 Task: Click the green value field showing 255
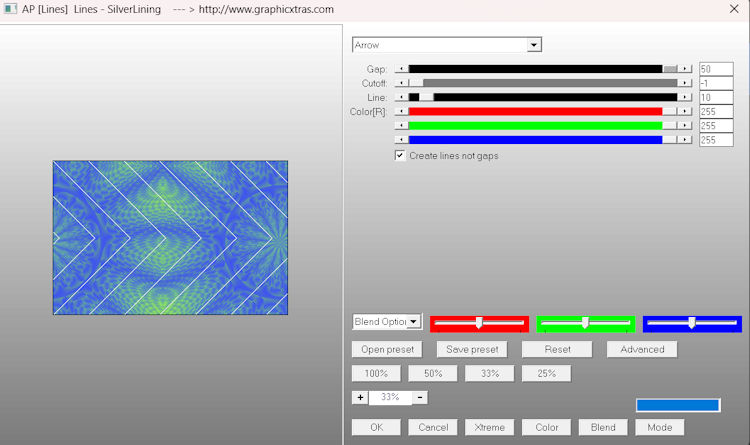(716, 125)
